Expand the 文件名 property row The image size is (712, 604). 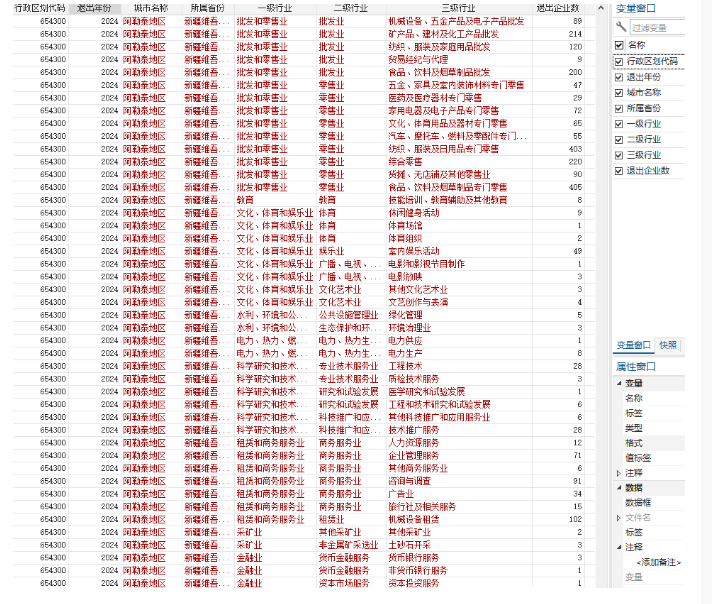(616, 517)
